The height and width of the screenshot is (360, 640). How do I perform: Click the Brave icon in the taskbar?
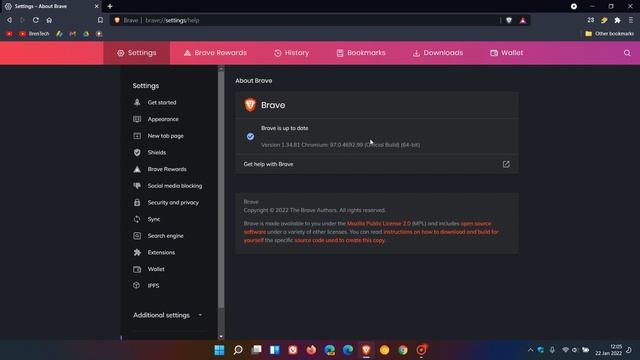pos(366,350)
